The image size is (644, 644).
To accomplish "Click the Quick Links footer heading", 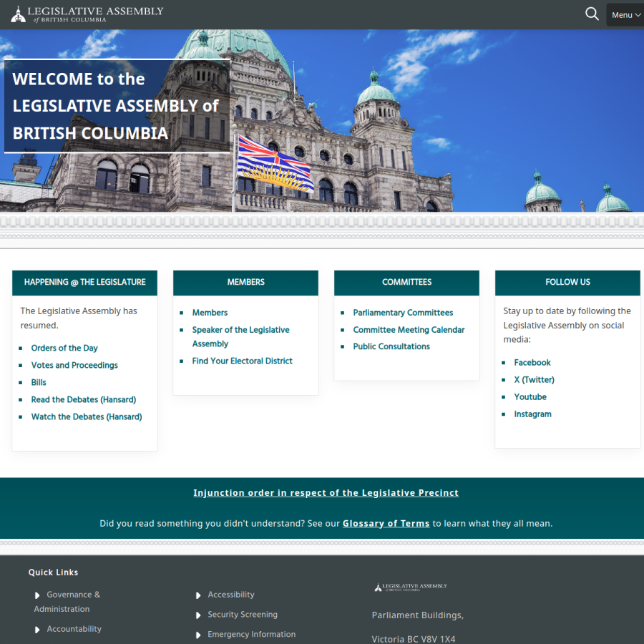I will pos(53,572).
